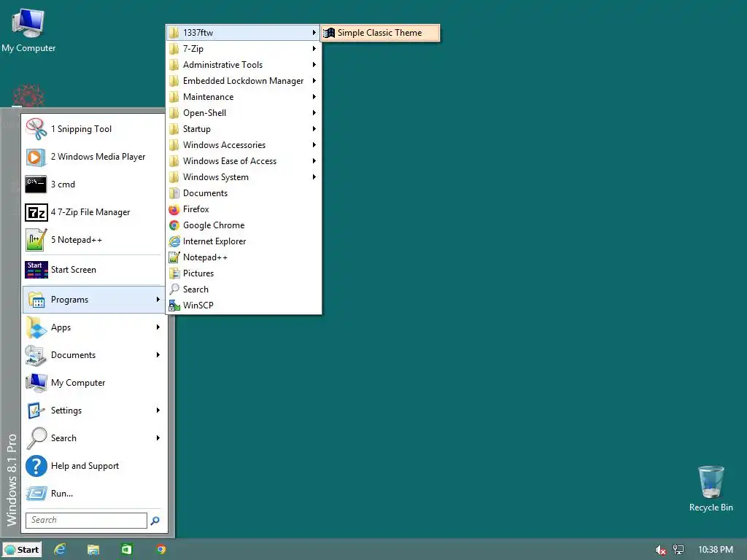Click the Startup folder label
Image resolution: width=747 pixels, height=560 pixels.
pyautogui.click(x=197, y=129)
